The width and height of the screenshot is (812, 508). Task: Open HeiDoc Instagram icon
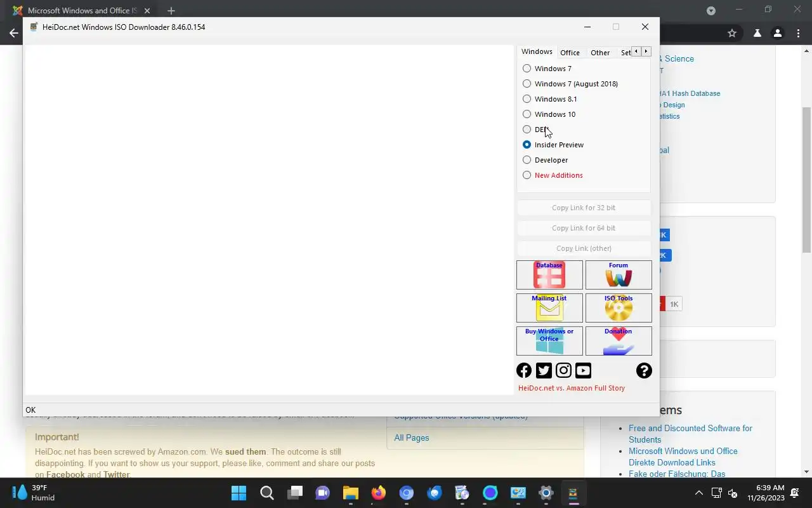(563, 370)
